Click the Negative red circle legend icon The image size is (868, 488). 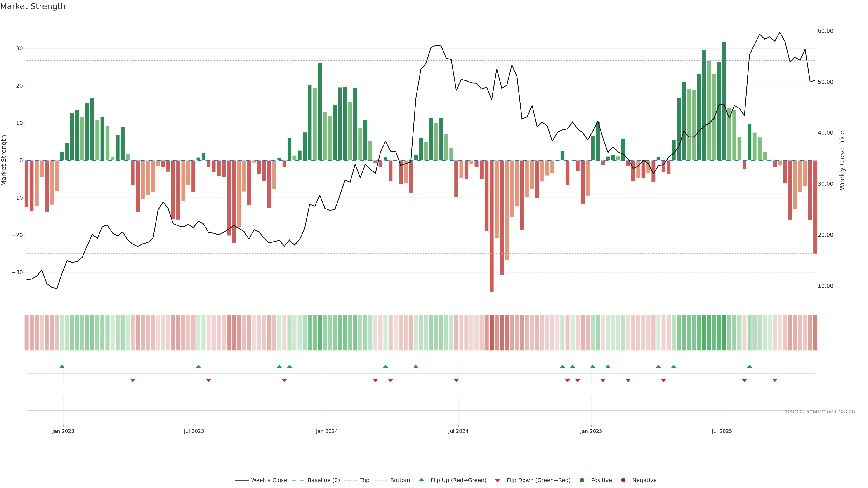623,480
